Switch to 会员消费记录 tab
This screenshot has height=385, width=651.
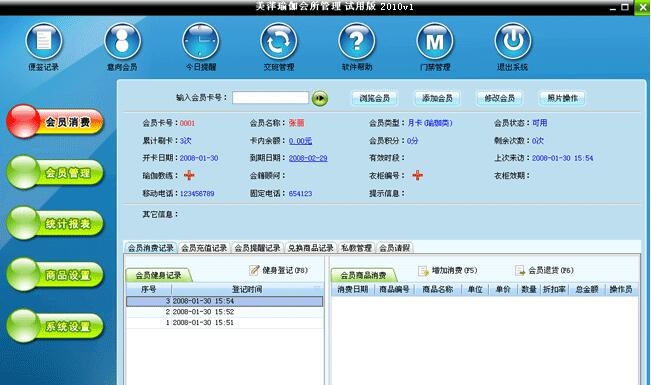pos(150,248)
